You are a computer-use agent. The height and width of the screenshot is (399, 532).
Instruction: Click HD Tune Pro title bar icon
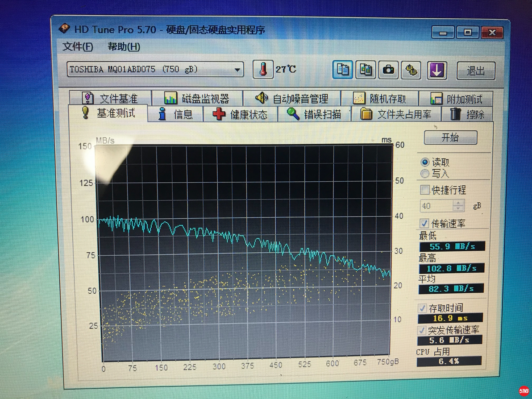point(65,28)
